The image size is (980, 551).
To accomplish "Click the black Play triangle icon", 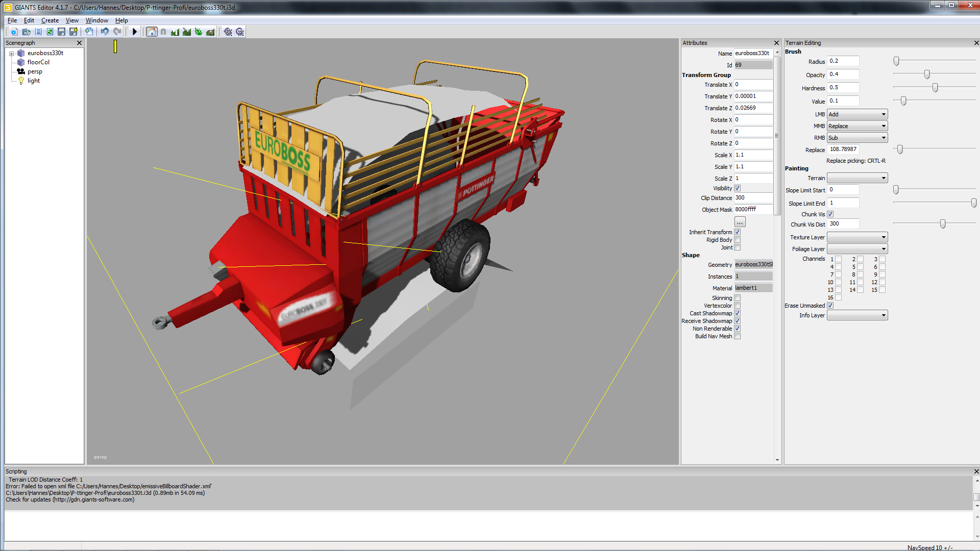I will point(135,32).
